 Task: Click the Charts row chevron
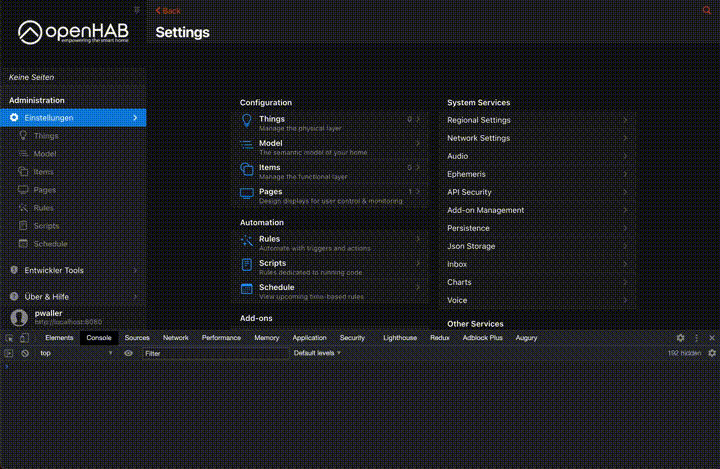point(625,282)
